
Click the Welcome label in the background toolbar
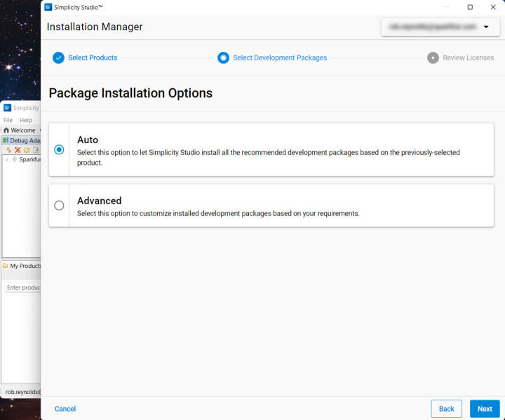pos(23,130)
